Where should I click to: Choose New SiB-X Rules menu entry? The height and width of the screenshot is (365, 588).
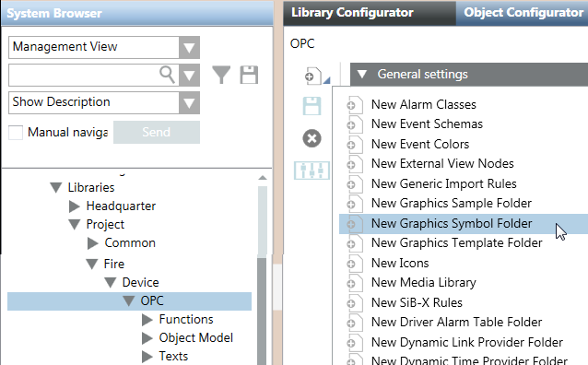(417, 302)
